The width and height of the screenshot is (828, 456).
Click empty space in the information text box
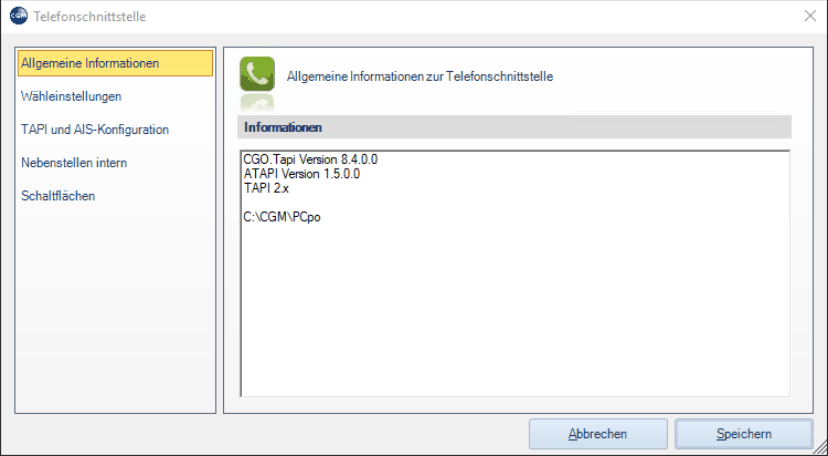tap(515, 311)
